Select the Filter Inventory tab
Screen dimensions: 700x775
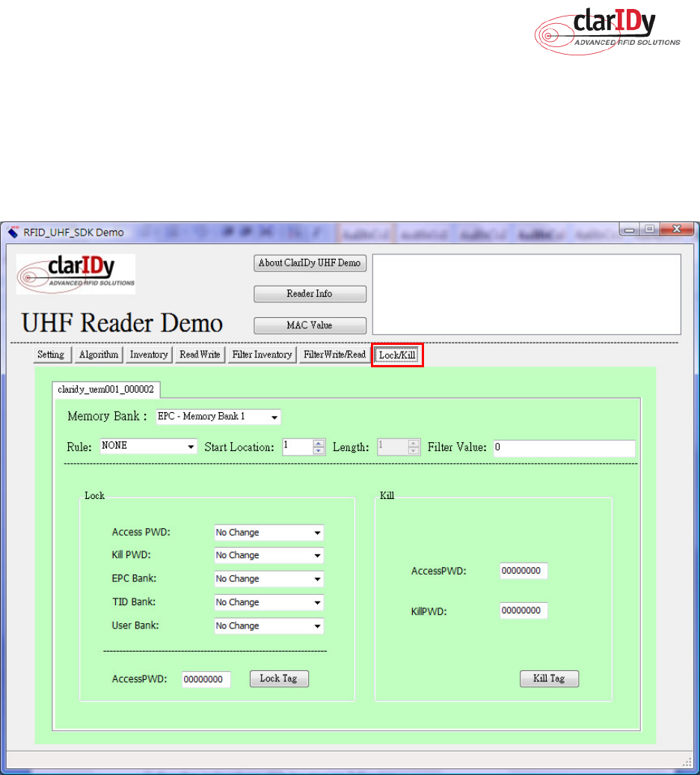[x=262, y=355]
